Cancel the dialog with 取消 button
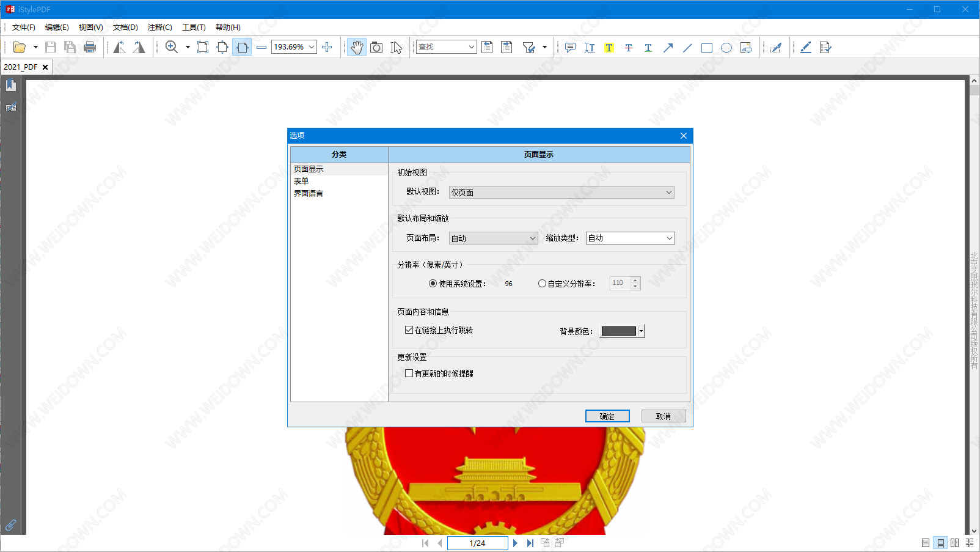This screenshot has height=552, width=980. click(664, 416)
